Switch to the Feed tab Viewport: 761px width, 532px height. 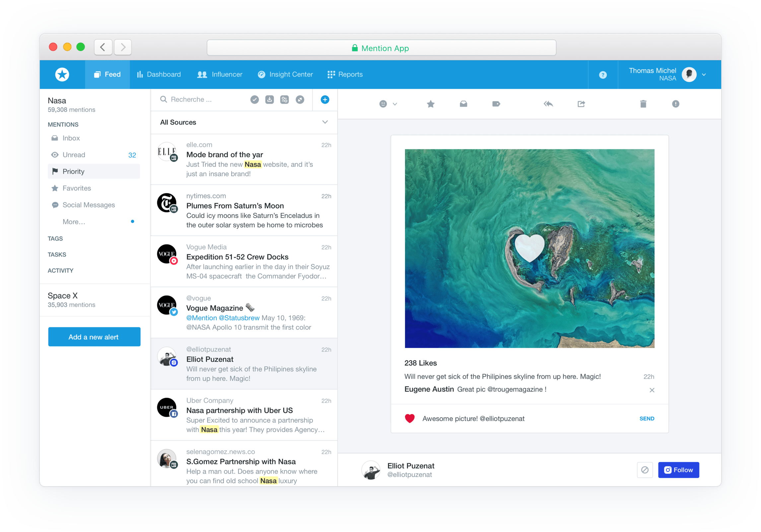click(107, 74)
